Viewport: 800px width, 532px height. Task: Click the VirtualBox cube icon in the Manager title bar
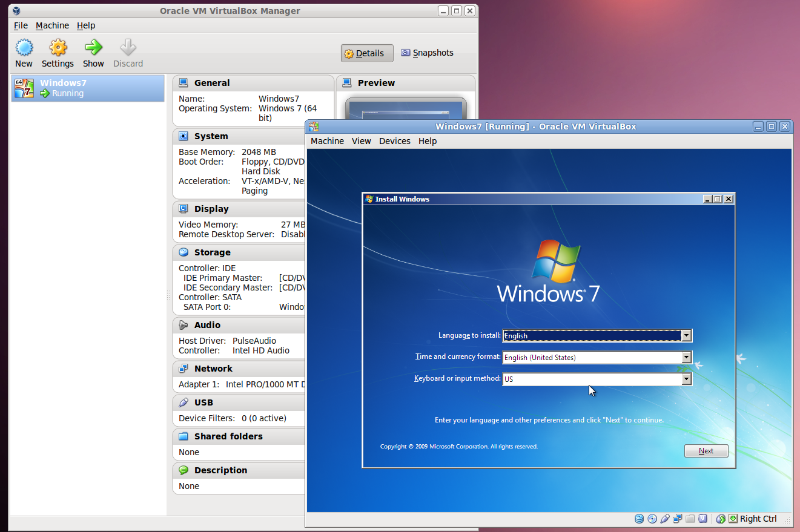coord(16,11)
